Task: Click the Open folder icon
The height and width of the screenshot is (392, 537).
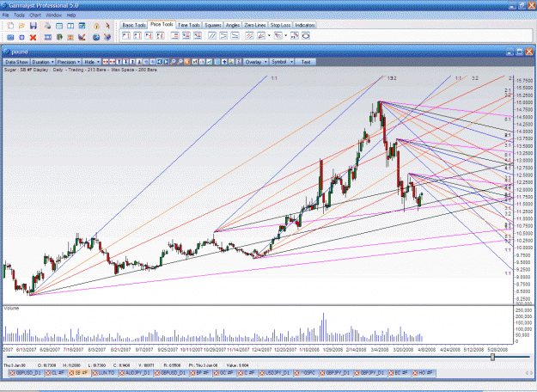Action: (x=22, y=26)
